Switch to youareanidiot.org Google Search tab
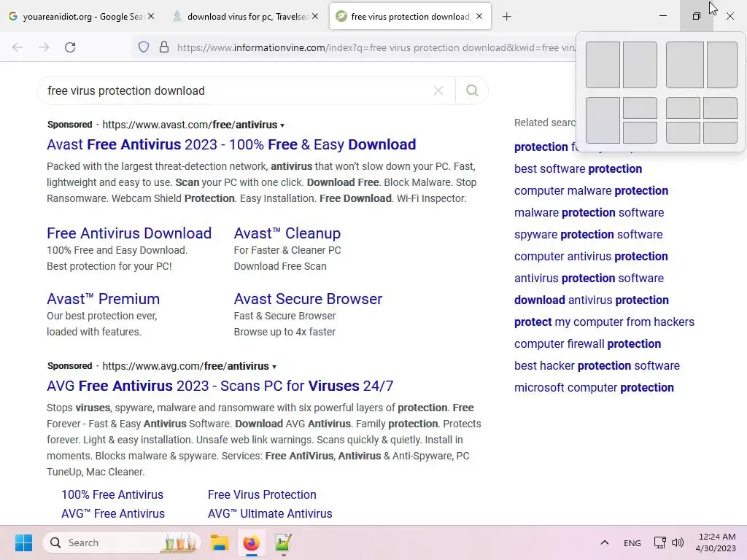 82,17
